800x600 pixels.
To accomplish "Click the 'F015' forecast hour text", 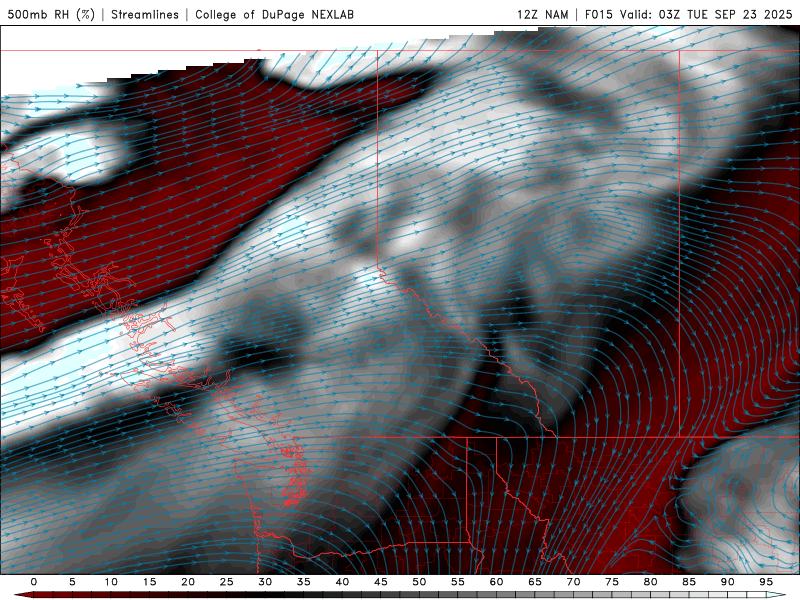I will point(598,14).
